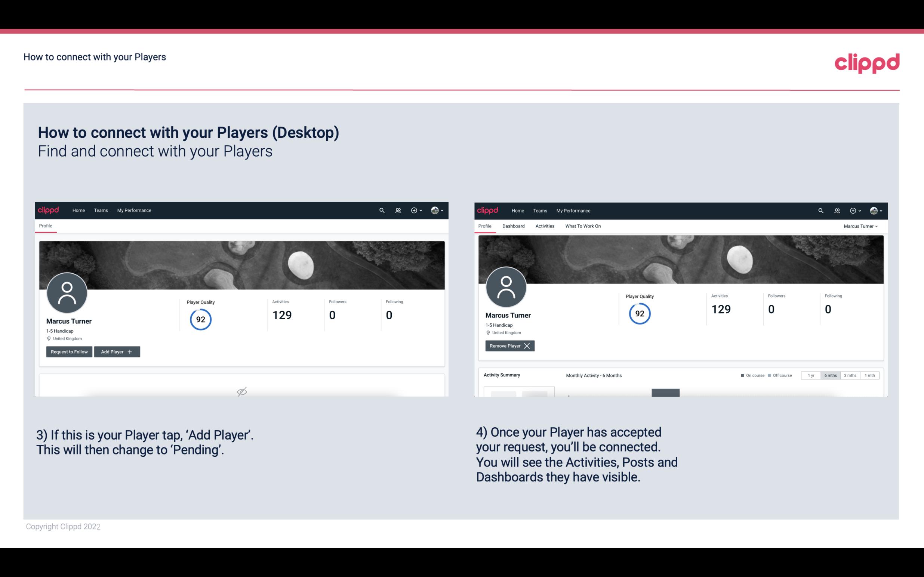Select the 'Dashboard' tab on right panel
Viewport: 924px width, 577px height.
point(514,226)
